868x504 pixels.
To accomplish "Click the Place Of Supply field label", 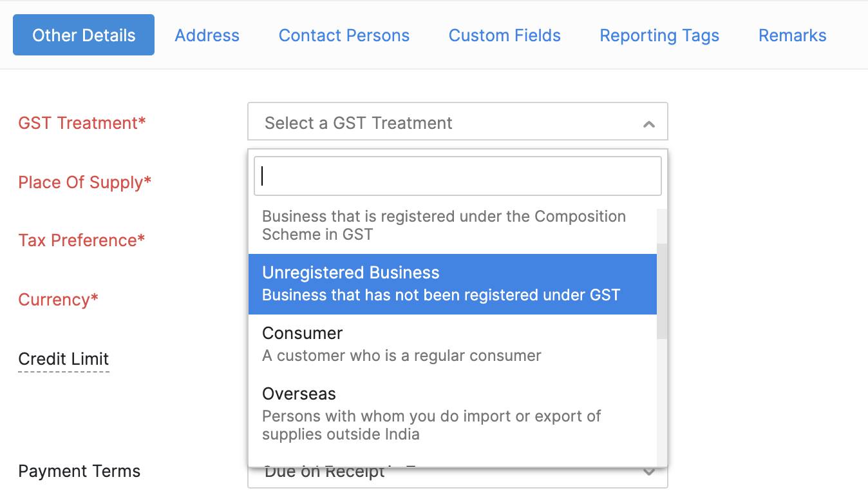I will tap(84, 182).
